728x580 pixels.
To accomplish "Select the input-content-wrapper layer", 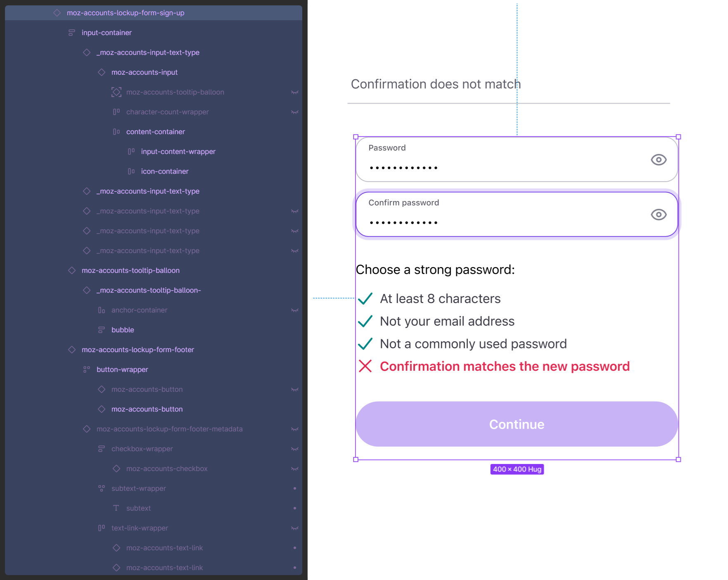I will 178,152.
